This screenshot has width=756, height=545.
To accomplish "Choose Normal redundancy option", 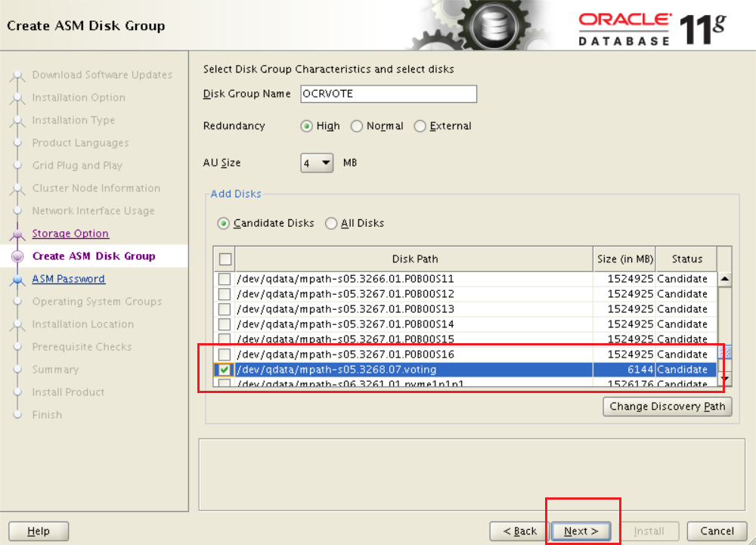I will point(356,126).
